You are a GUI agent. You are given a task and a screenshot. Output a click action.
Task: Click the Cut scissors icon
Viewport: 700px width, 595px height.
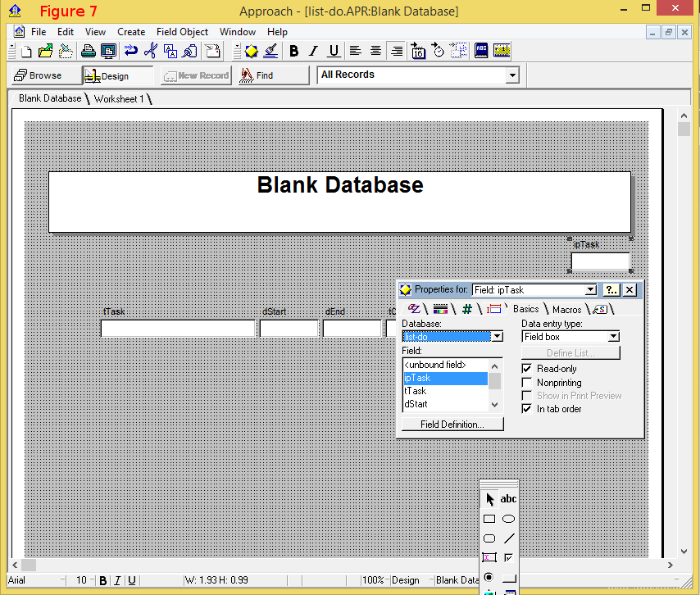click(150, 51)
